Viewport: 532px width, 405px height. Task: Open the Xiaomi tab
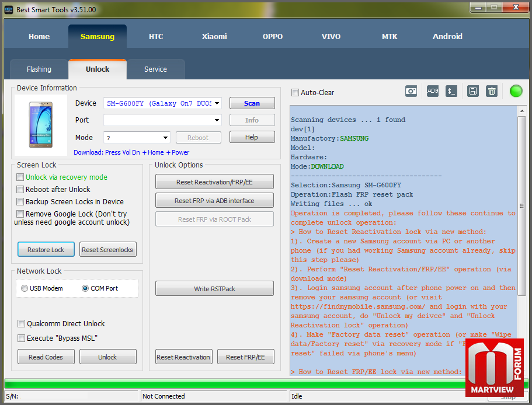214,37
